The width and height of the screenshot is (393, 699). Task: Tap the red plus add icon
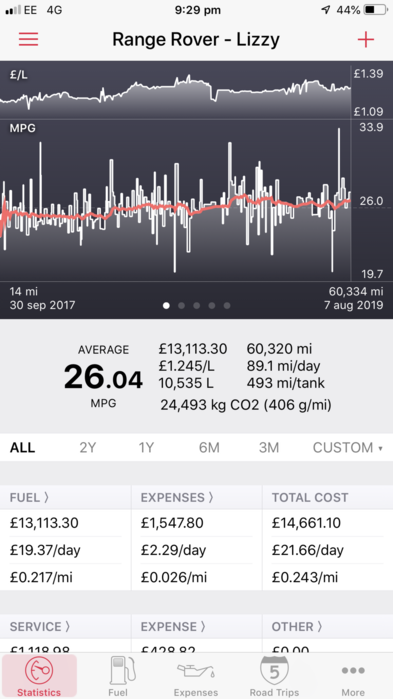point(365,40)
